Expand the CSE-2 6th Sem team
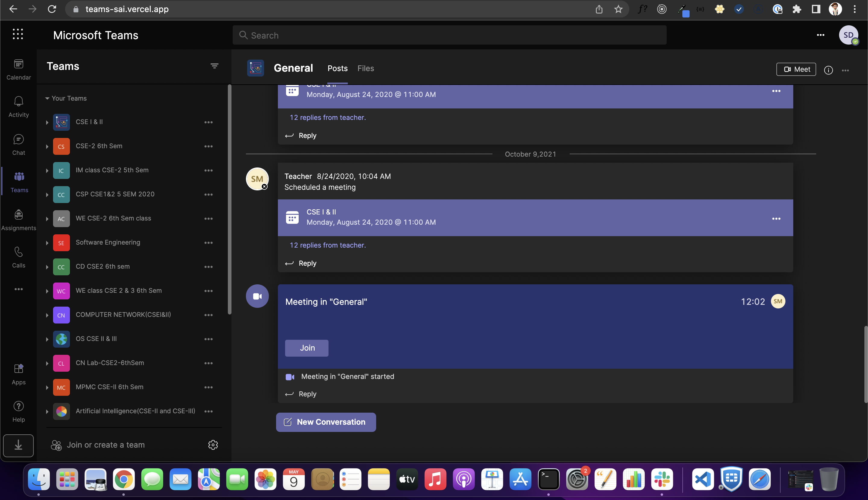The image size is (868, 500). click(47, 147)
